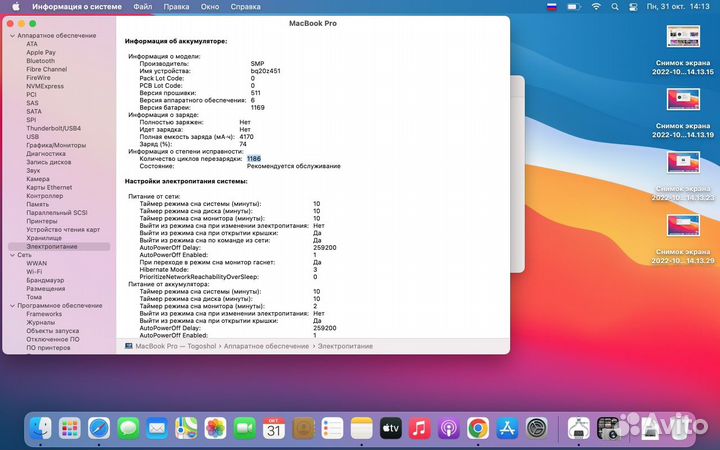Open Finder from the Dock

40,428
